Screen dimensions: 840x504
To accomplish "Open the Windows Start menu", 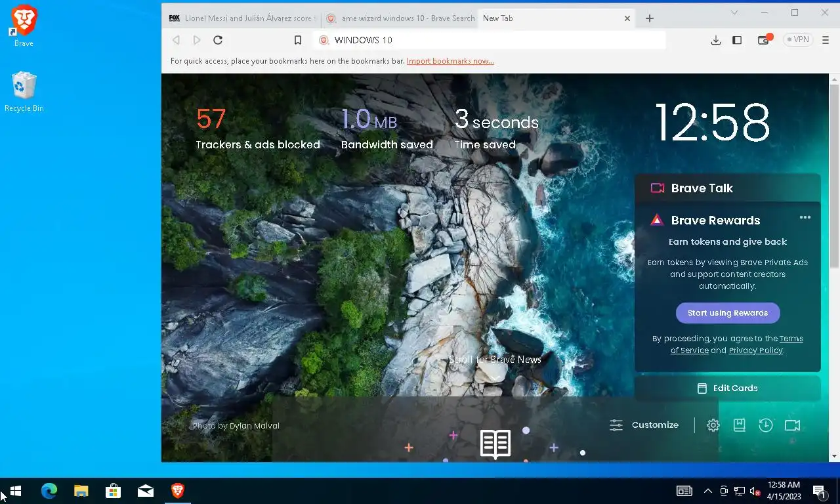I will (16, 491).
